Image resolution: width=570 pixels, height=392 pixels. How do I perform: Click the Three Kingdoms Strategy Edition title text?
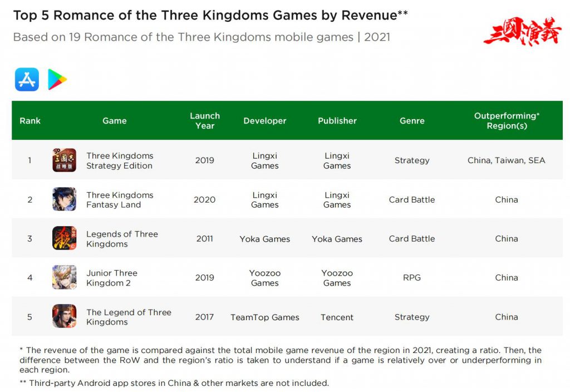click(120, 160)
